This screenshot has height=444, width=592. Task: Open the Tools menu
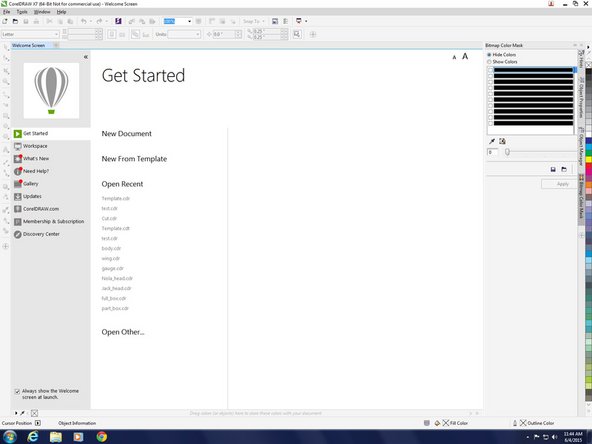[22, 12]
